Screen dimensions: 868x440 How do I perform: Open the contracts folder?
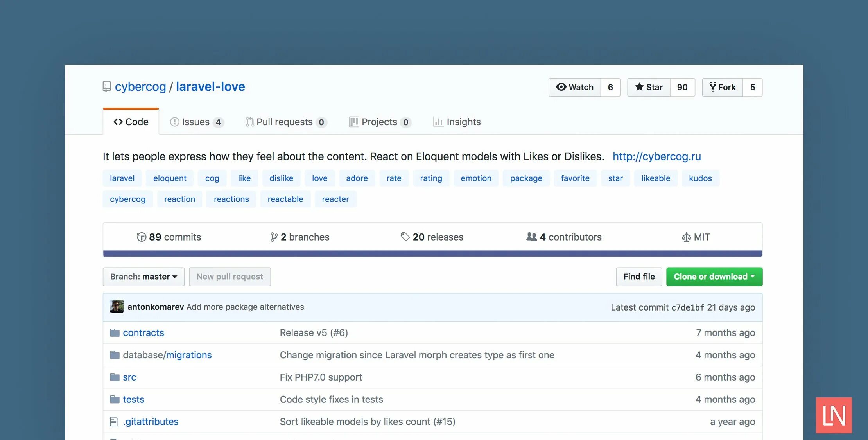[x=143, y=333]
